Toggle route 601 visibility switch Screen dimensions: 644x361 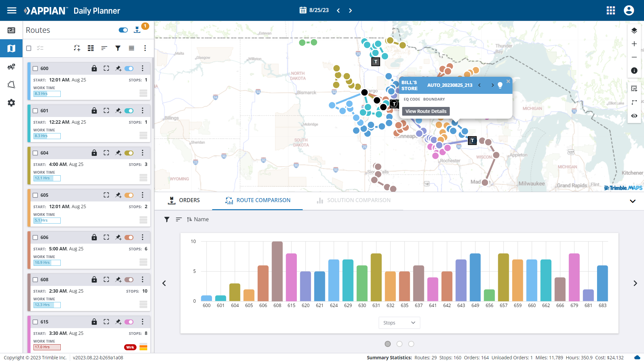pos(129,111)
